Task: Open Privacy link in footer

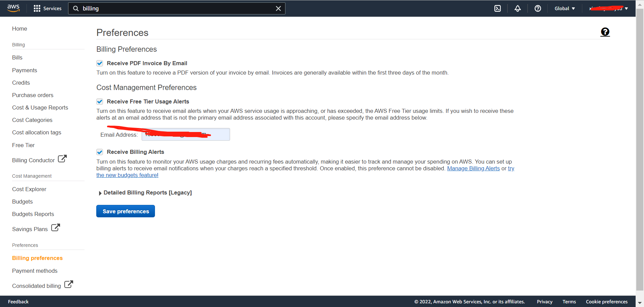Action: click(x=544, y=302)
